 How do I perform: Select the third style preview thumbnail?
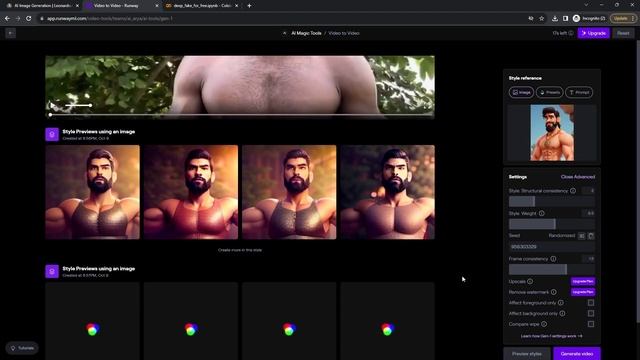(x=289, y=192)
